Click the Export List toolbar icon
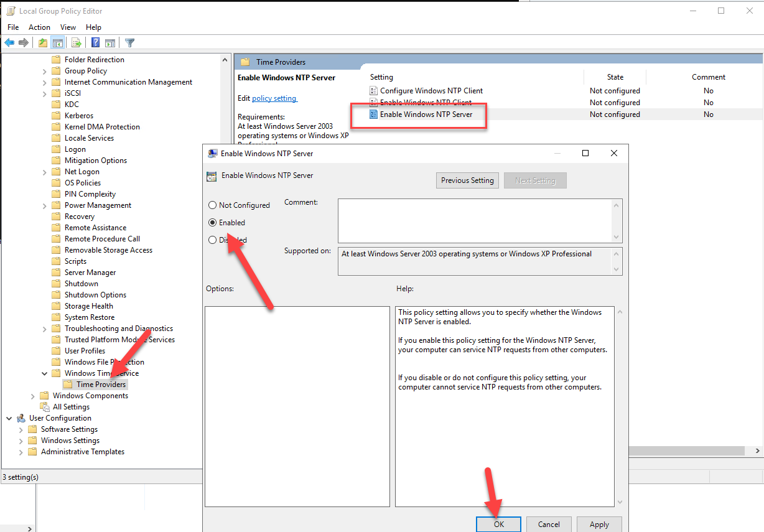 77,43
